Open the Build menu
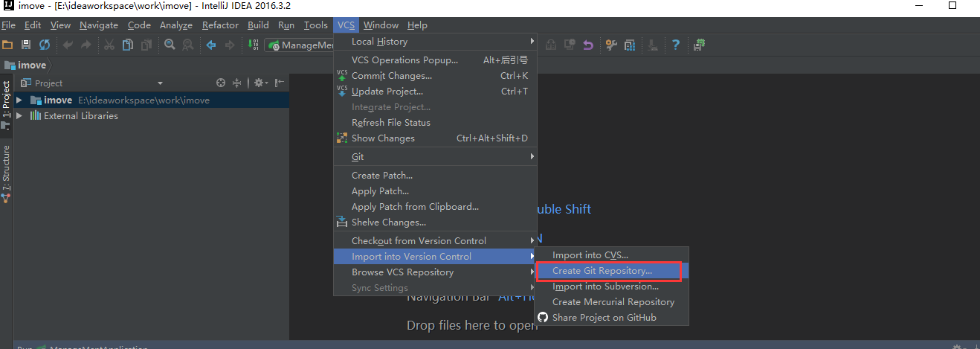The width and height of the screenshot is (980, 349). [258, 25]
